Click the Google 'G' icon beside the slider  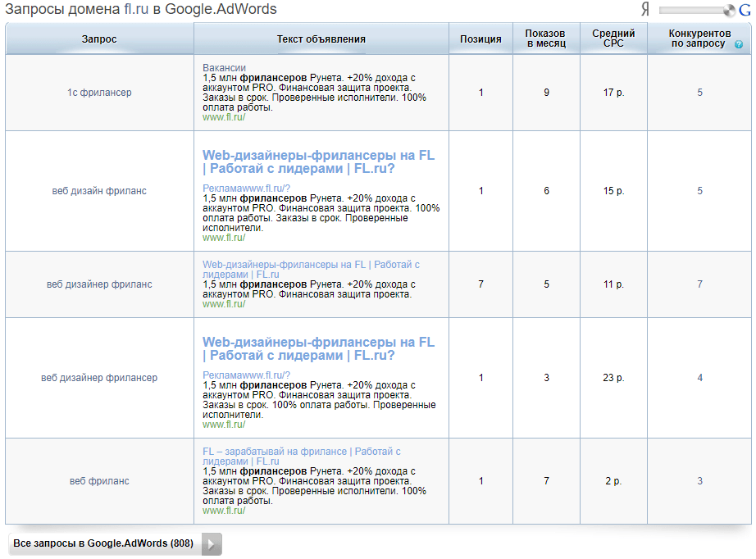click(x=745, y=10)
